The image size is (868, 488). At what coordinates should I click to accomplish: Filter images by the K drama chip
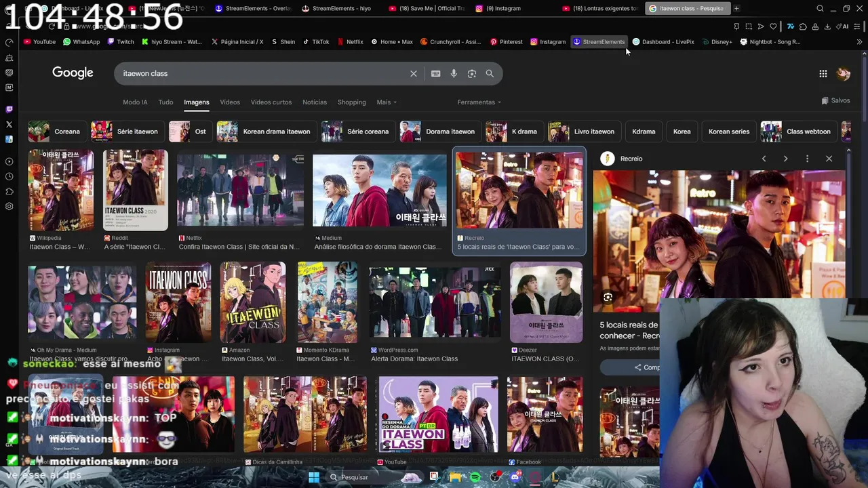pos(513,131)
